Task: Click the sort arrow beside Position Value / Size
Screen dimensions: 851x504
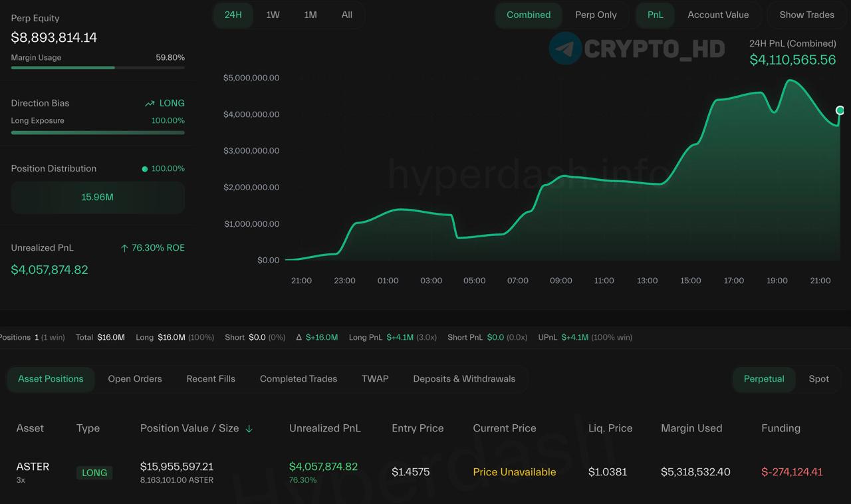Action: pyautogui.click(x=249, y=429)
